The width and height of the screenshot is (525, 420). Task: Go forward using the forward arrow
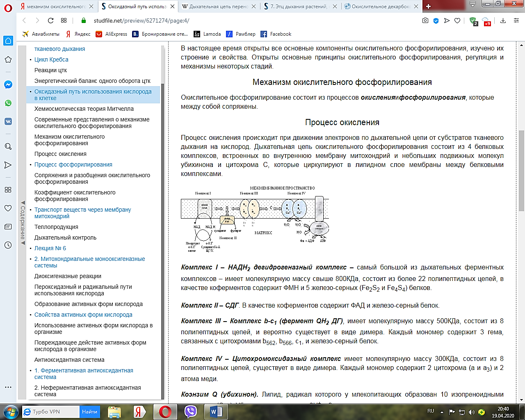point(37,21)
